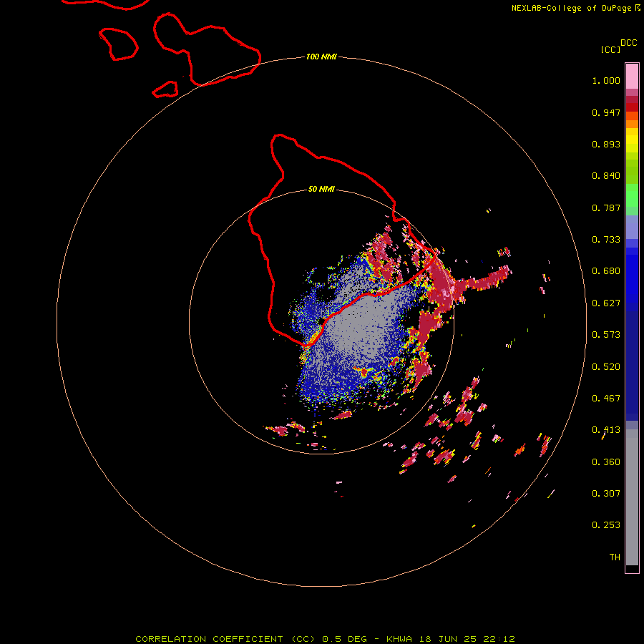644x644 pixels.
Task: Select the 0.947 scale value
Action: (606, 112)
